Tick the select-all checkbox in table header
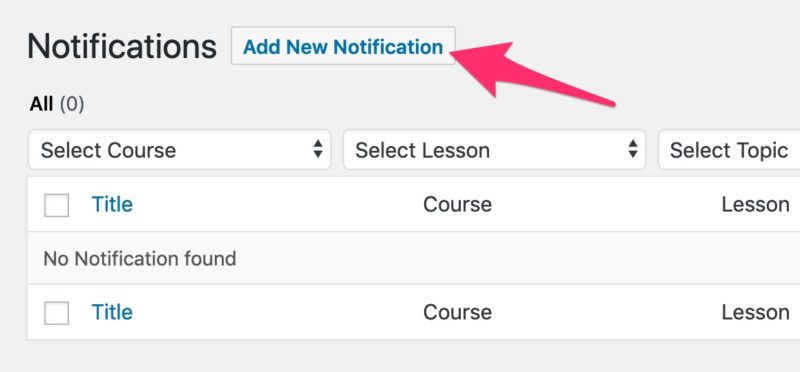Viewport: 800px width, 372px height. pyautogui.click(x=57, y=205)
